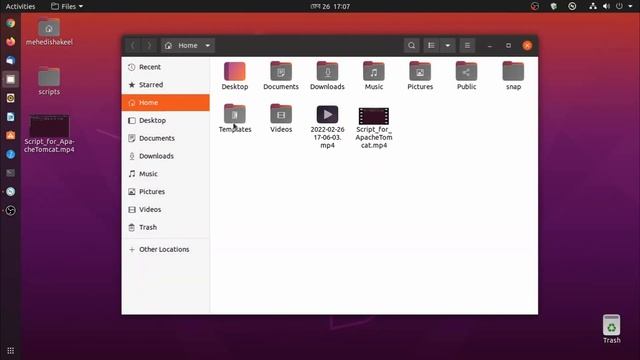Go back with the back arrow
Screen dimensions: 640x360
click(x=133, y=45)
